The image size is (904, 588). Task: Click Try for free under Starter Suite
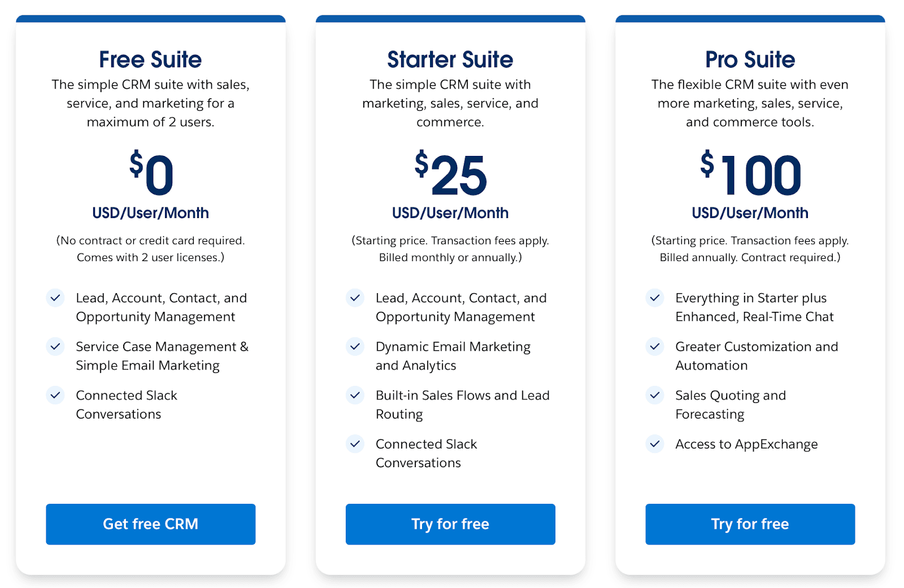(x=450, y=524)
